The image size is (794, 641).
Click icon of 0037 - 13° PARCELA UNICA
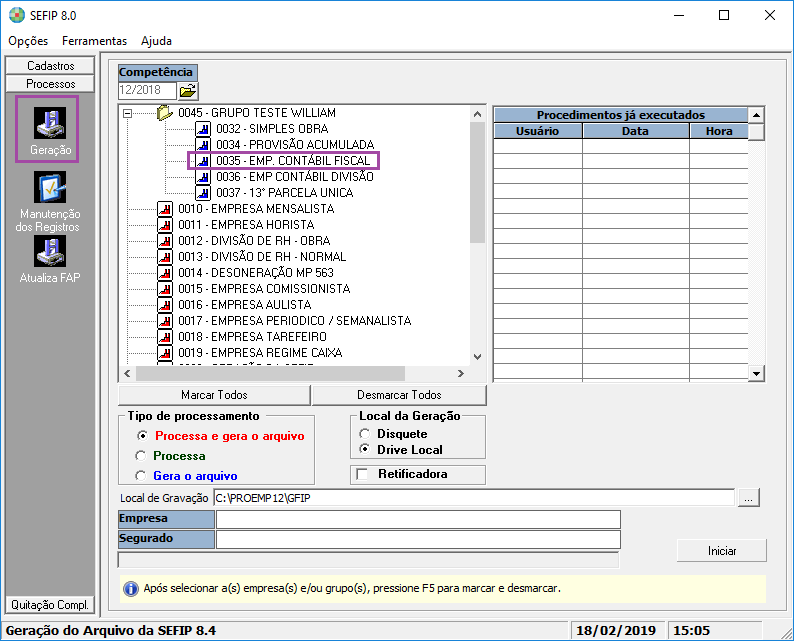click(203, 193)
